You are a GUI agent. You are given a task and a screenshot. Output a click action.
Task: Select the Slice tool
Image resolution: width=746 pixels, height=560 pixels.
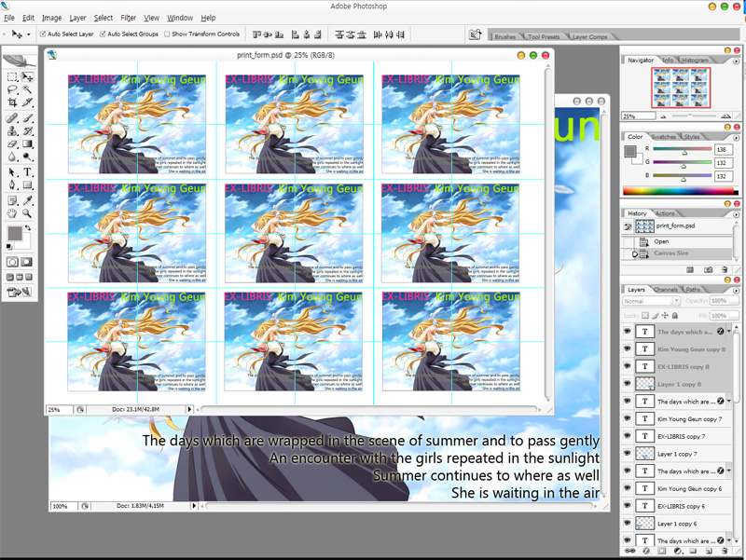tap(27, 102)
